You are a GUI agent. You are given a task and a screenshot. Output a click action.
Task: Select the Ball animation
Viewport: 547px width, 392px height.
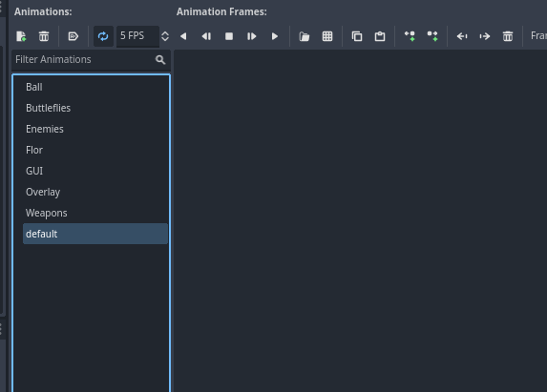[x=95, y=87]
